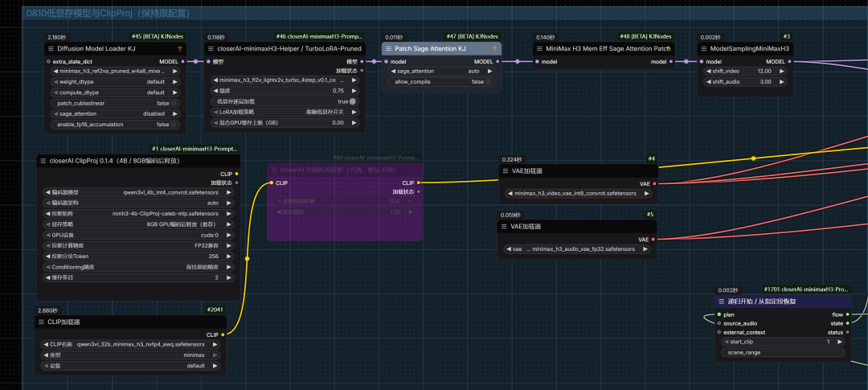Click the CLIP output port of CLIP加载器
The image size is (868, 390).
(x=223, y=335)
